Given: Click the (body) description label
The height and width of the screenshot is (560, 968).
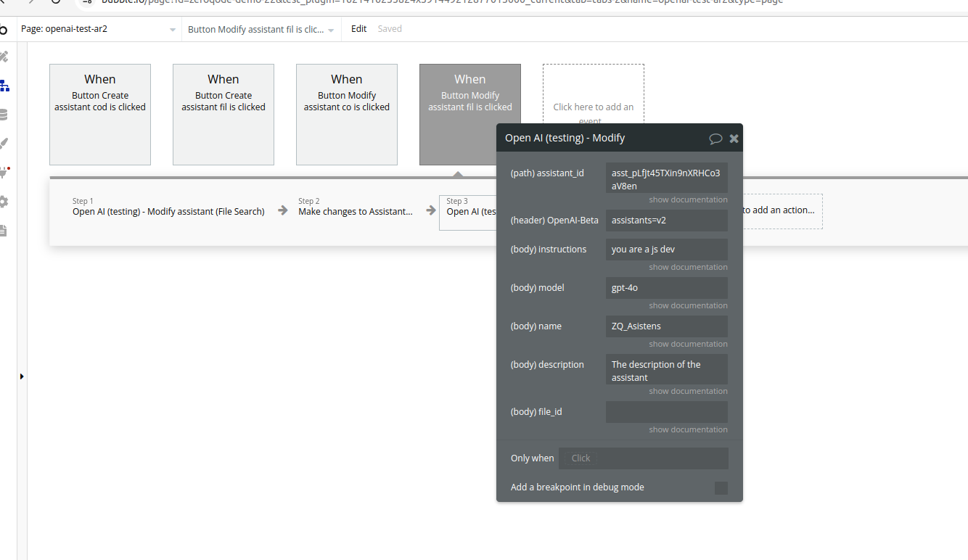Looking at the screenshot, I should (547, 364).
